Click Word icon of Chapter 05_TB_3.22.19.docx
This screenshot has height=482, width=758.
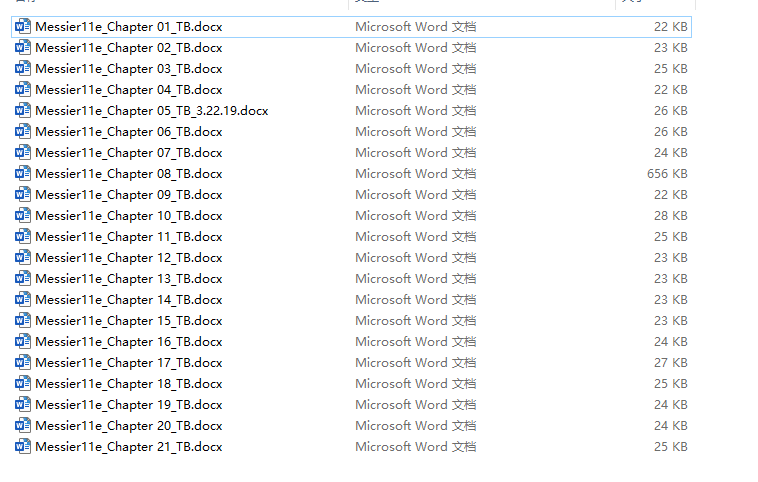point(23,110)
